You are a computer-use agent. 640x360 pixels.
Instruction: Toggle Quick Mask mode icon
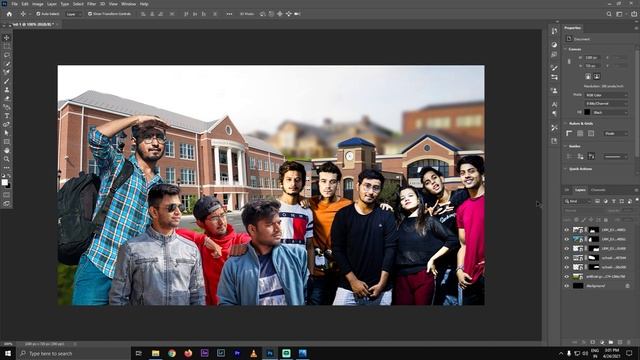tap(7, 195)
